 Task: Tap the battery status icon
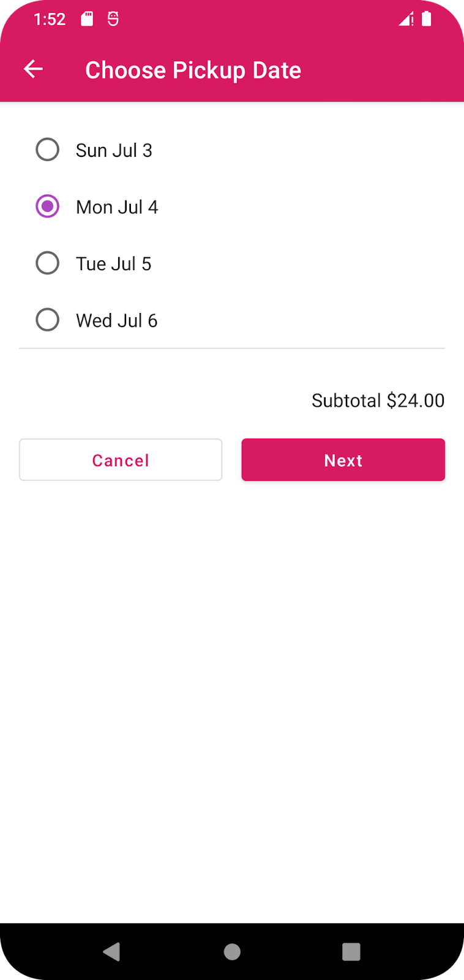[427, 19]
